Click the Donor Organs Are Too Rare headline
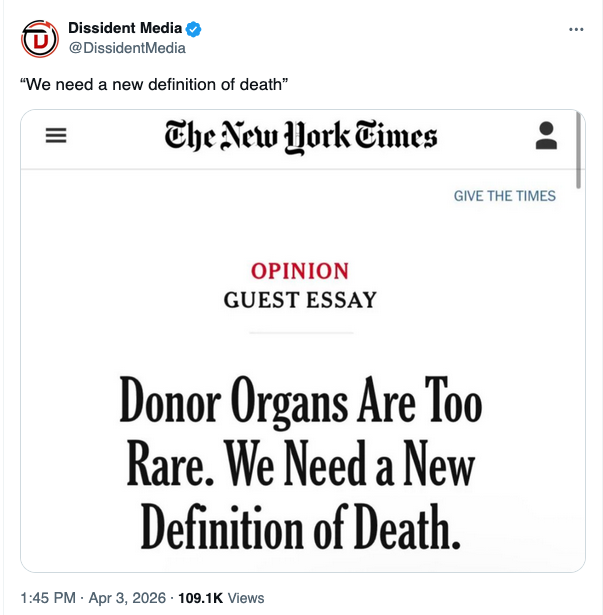The height and width of the screenshot is (615, 603). tap(301, 402)
